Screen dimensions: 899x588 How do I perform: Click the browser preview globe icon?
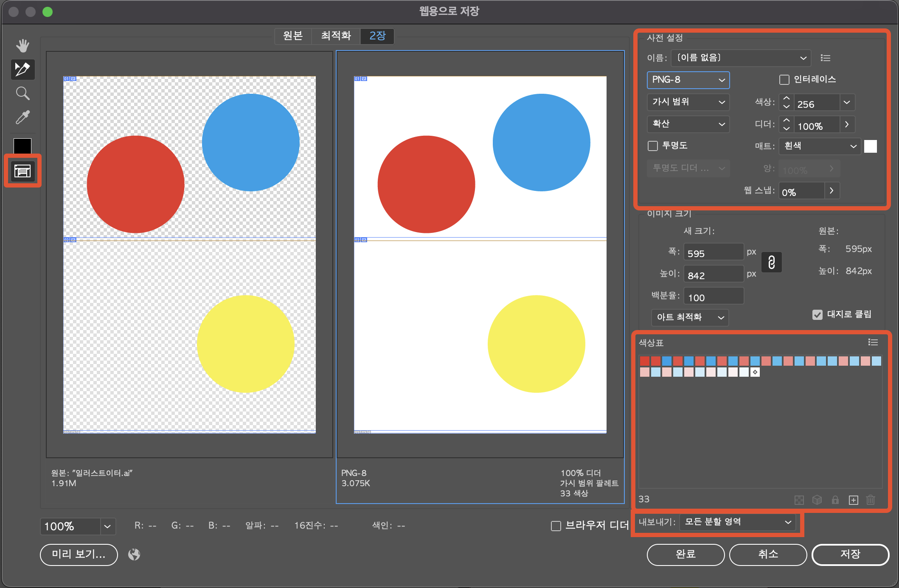point(134,554)
